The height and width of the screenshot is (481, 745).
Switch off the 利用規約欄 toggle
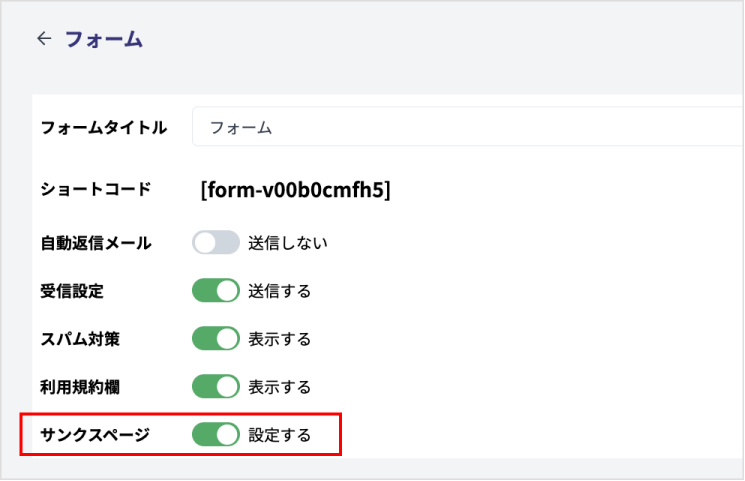pos(216,386)
